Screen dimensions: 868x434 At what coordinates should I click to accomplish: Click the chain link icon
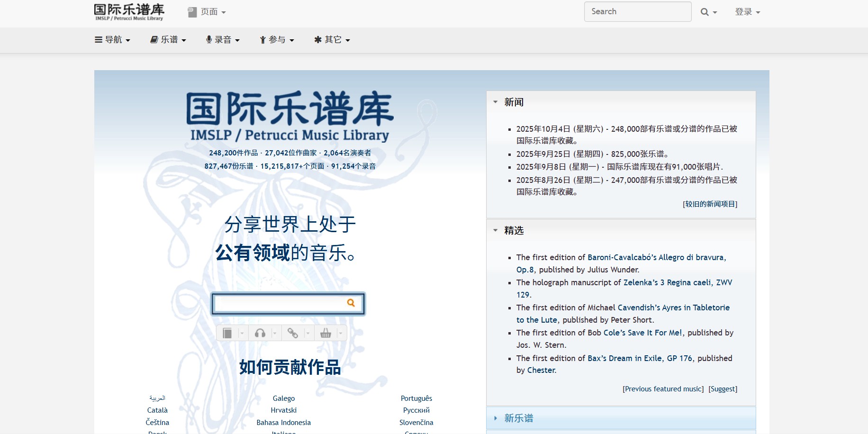pos(292,333)
